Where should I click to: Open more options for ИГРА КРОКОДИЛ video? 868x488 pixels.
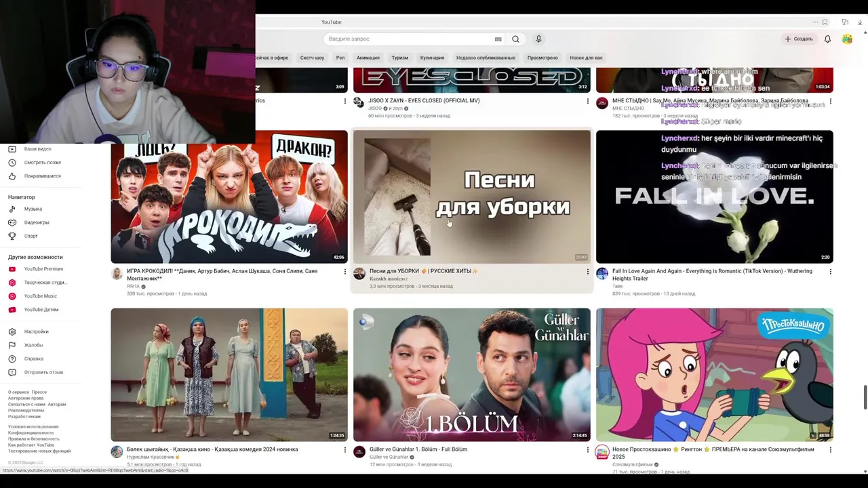point(344,272)
